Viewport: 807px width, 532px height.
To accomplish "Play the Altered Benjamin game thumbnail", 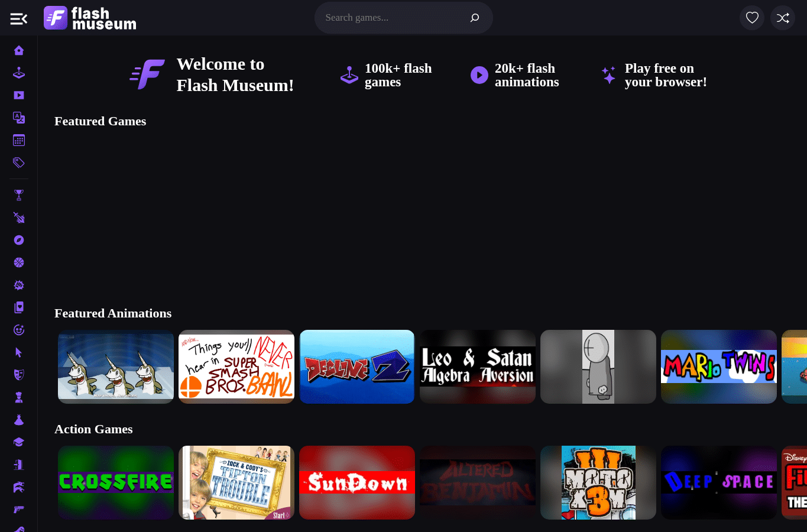I will tap(478, 482).
